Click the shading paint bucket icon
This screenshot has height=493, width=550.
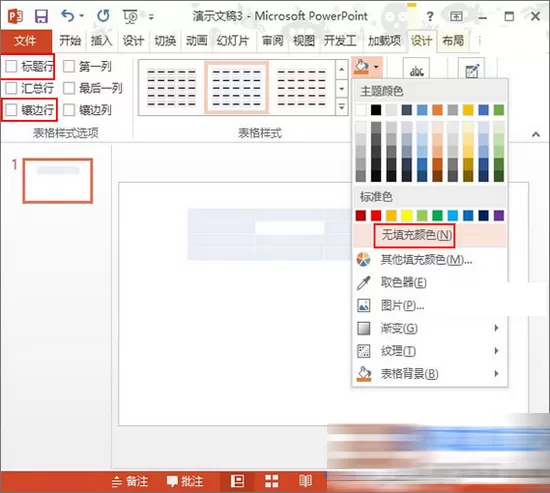(x=362, y=66)
